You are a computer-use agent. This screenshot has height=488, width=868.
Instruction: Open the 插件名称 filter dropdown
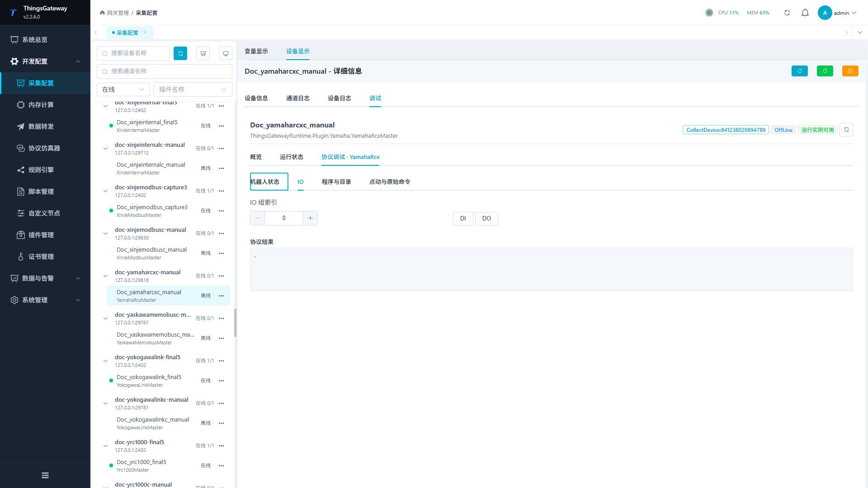pos(193,89)
